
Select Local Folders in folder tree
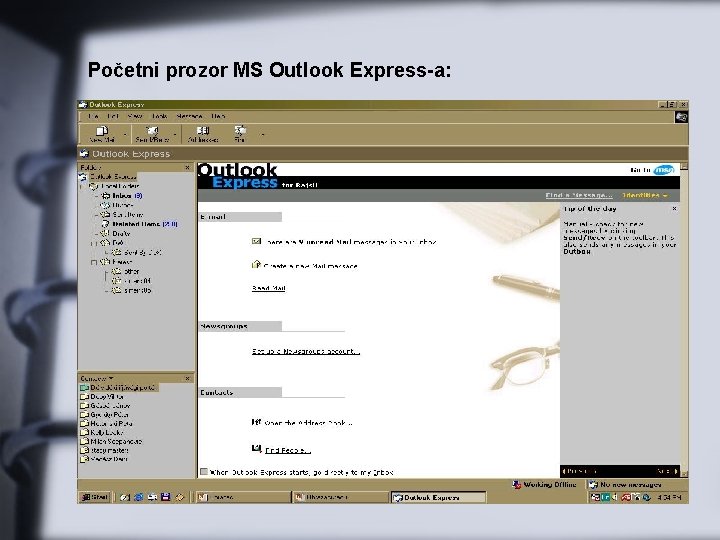tap(120, 186)
